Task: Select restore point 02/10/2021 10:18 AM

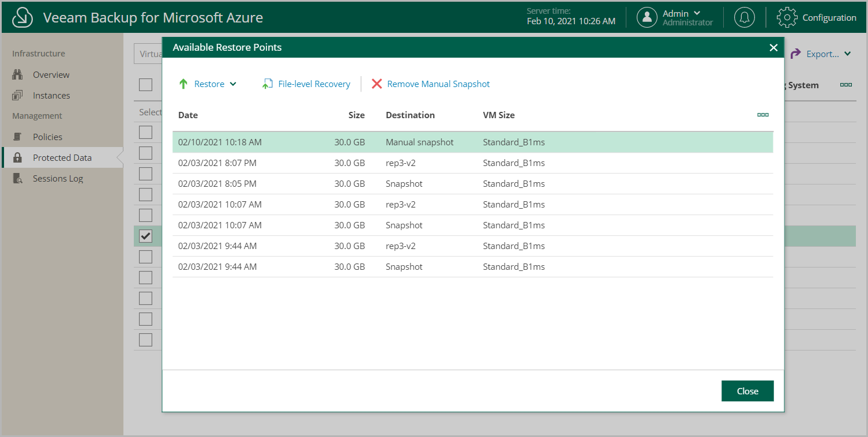Action: pyautogui.click(x=473, y=142)
